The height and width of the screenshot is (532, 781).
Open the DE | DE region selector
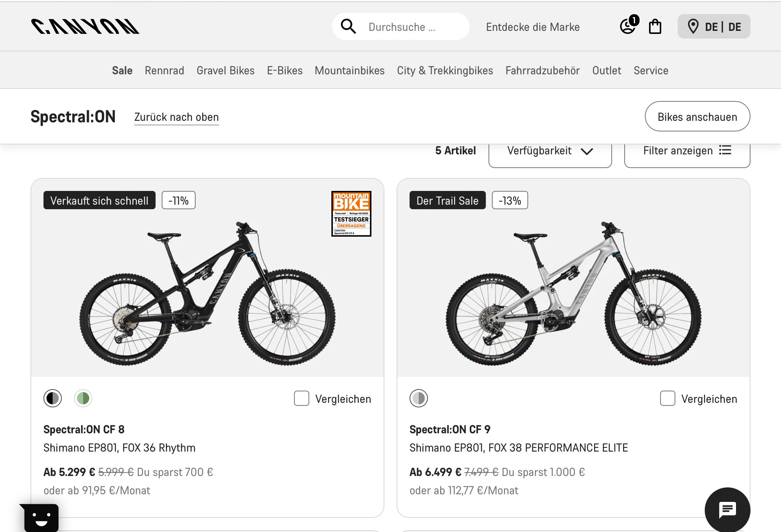pyautogui.click(x=722, y=27)
